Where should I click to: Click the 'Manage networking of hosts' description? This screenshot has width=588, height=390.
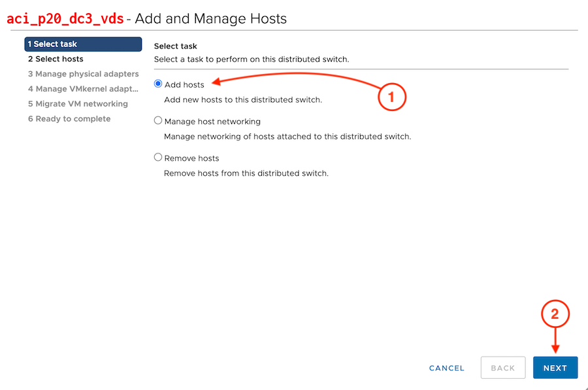[x=287, y=137]
